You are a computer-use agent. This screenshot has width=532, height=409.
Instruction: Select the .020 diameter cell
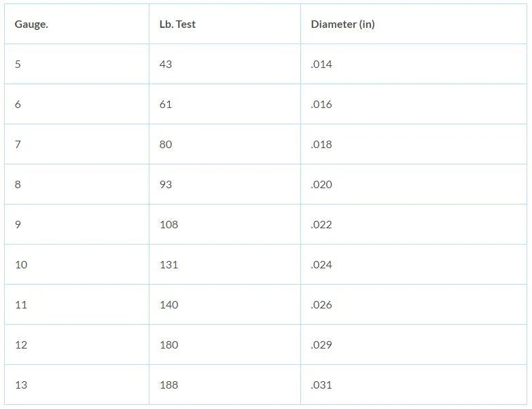coord(321,185)
